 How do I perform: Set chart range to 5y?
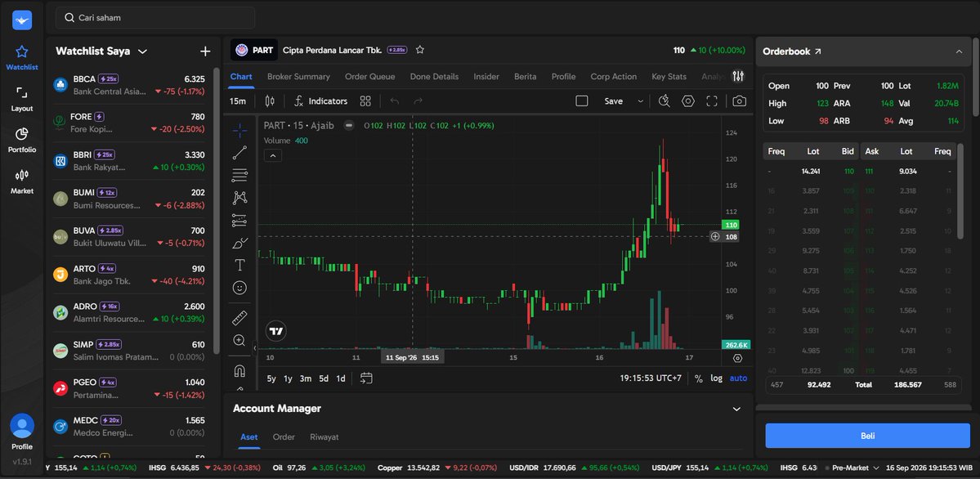271,378
